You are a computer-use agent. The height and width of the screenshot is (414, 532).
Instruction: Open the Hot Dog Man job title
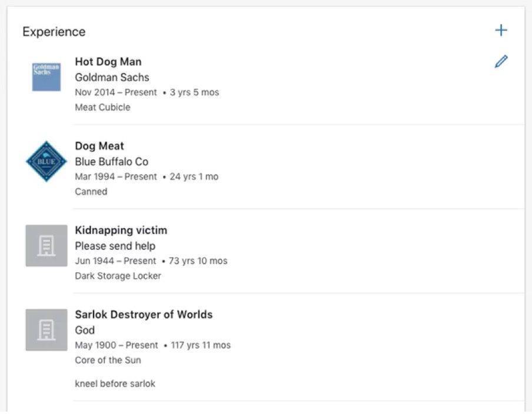108,62
